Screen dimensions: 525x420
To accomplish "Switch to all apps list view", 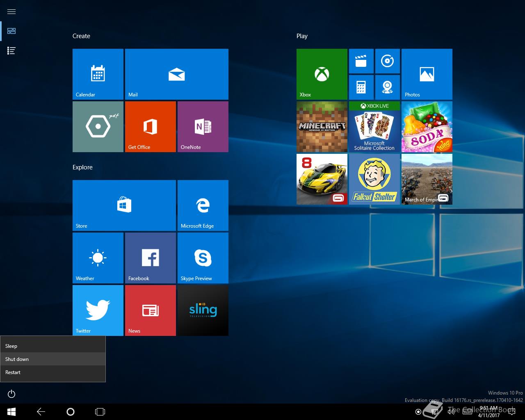I will tap(11, 51).
